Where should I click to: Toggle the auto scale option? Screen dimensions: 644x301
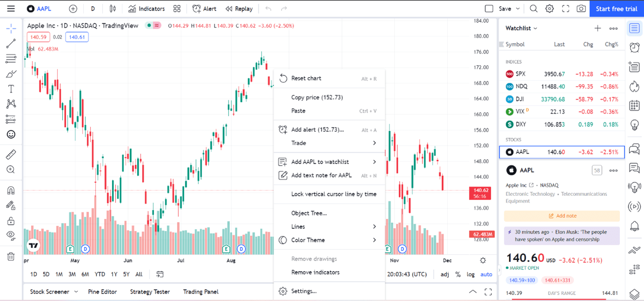tap(486, 274)
